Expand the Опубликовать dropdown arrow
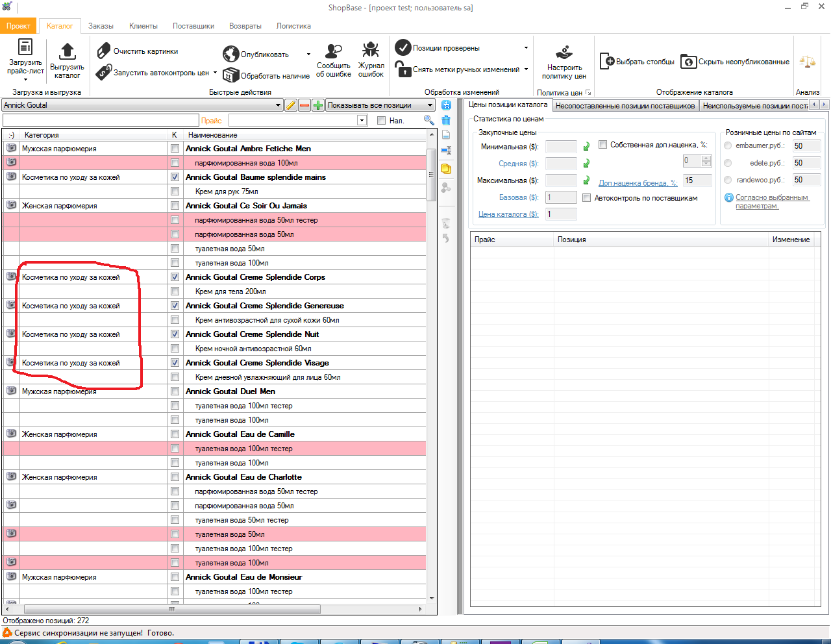 click(x=308, y=55)
